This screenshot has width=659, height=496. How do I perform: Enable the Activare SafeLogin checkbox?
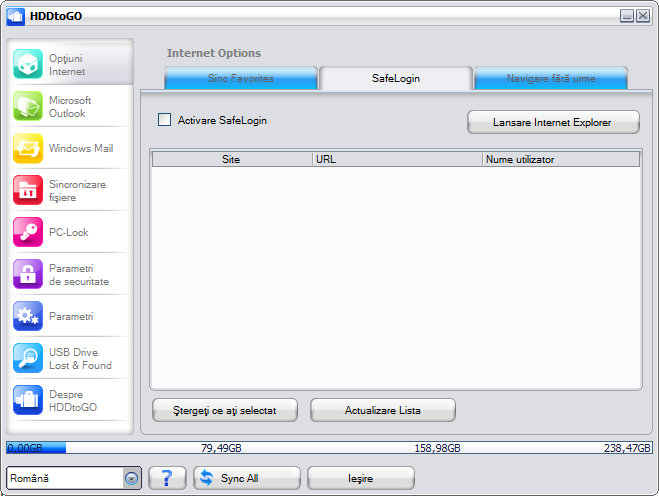pos(164,120)
